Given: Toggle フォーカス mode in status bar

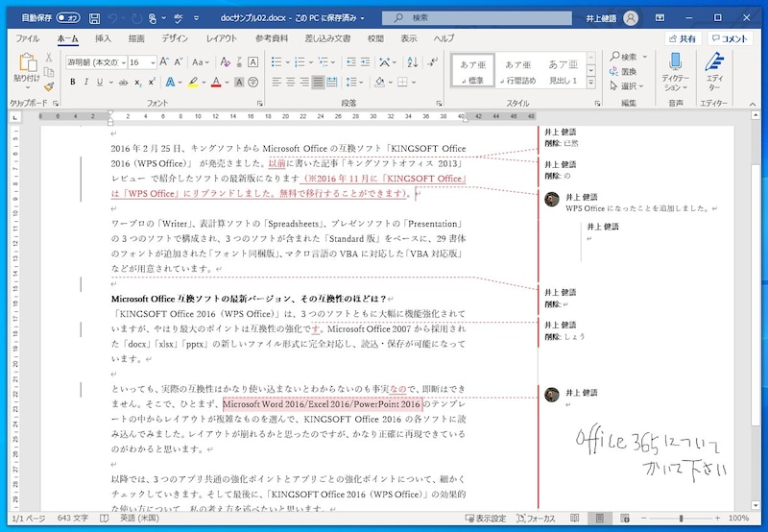Looking at the screenshot, I should pyautogui.click(x=533, y=519).
